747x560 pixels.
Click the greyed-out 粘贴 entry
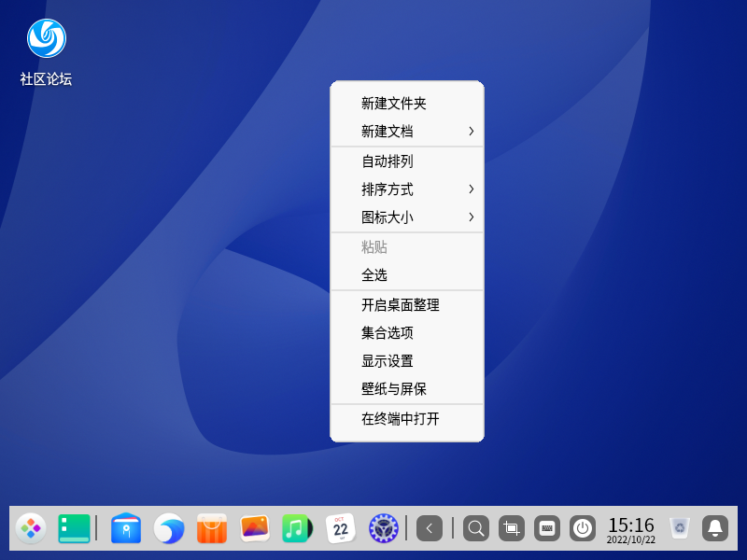(407, 247)
